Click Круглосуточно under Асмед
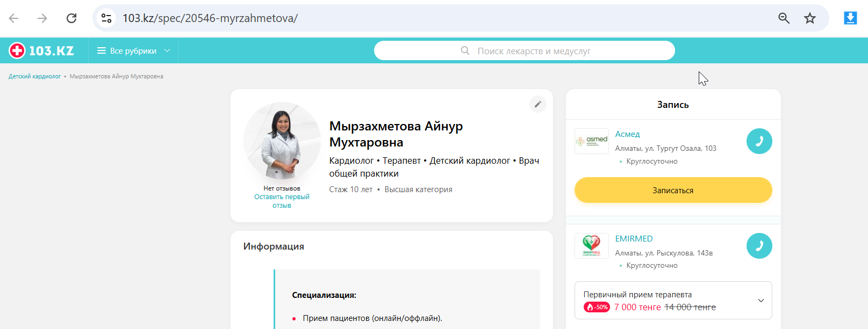The width and height of the screenshot is (868, 329). (652, 161)
